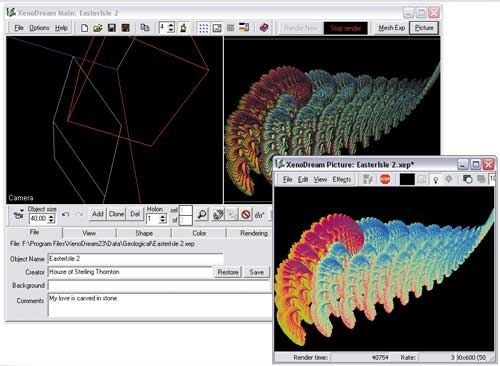Click the redo arrow icon next to undo
Viewport: 500px width, 366px height.
79,214
